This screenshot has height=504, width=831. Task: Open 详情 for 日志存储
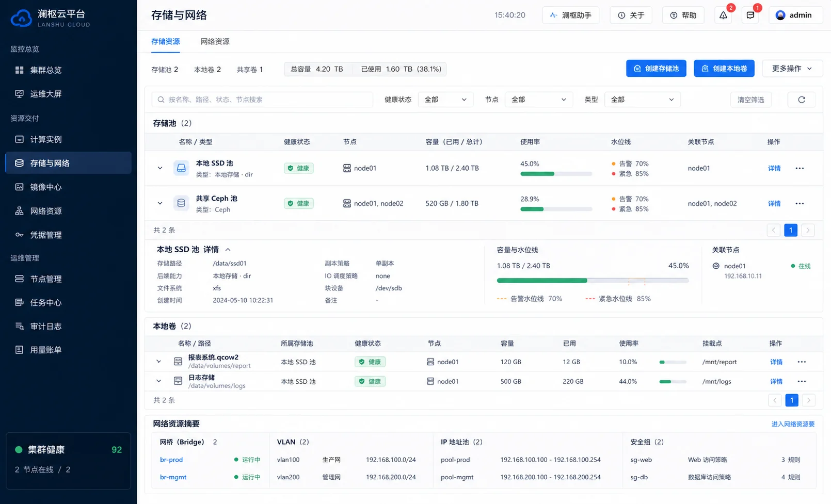pyautogui.click(x=776, y=382)
